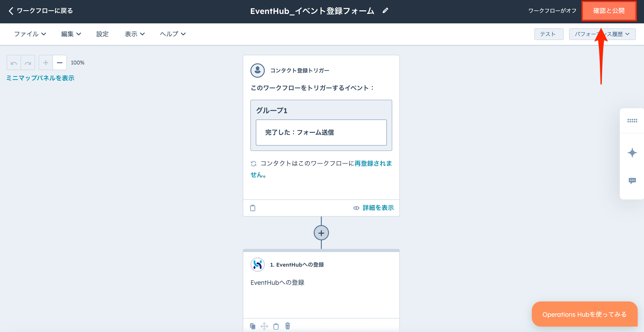Screen dimensions: 644x332
Task: Duplicate the EventHub action with the copy icon
Action: (x=253, y=326)
